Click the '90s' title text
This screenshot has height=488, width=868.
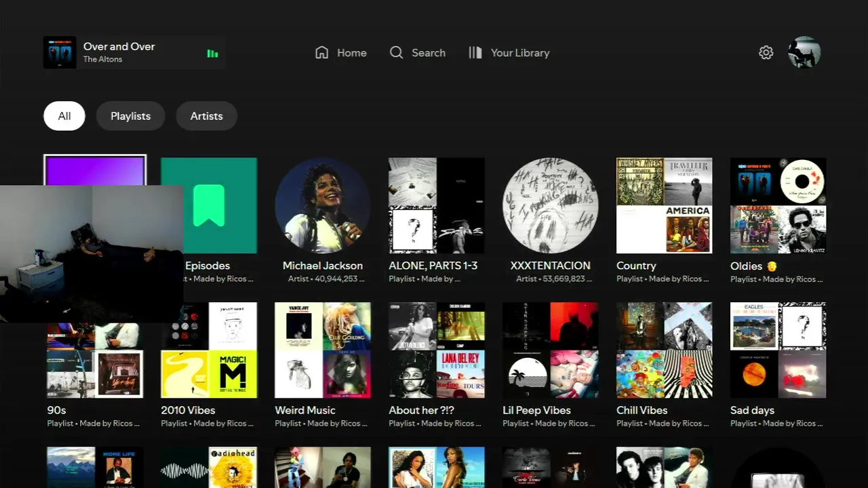[57, 410]
